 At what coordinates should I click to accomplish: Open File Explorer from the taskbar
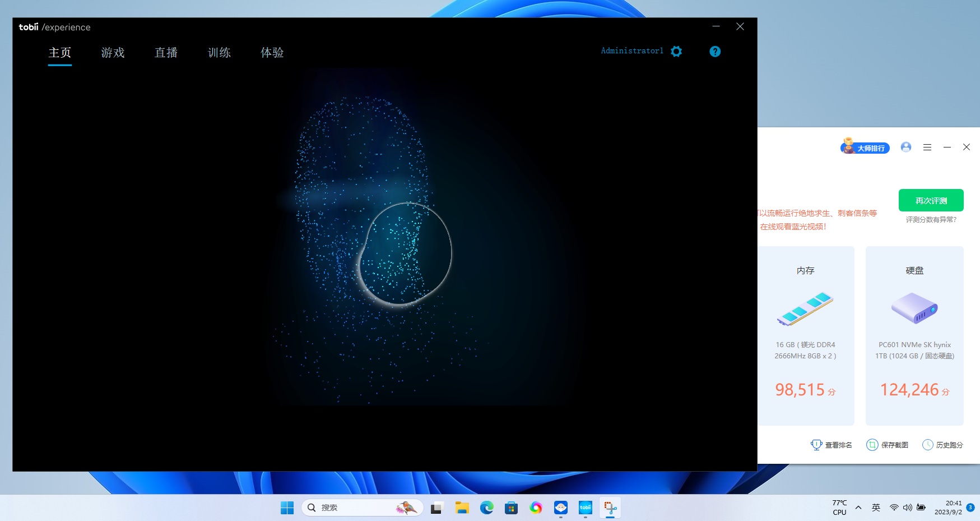pyautogui.click(x=462, y=508)
